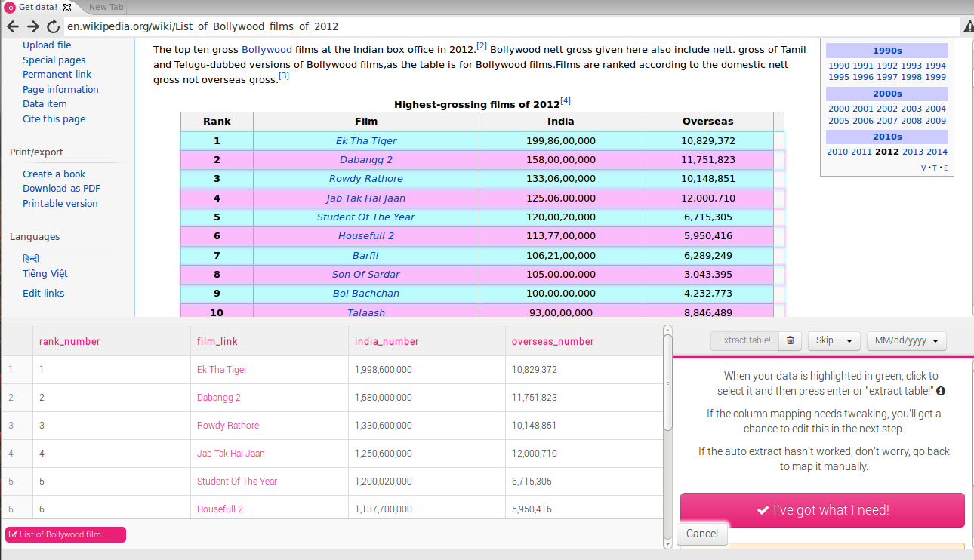This screenshot has height=560, width=974.
Task: Open Cite this page link
Action: point(54,118)
